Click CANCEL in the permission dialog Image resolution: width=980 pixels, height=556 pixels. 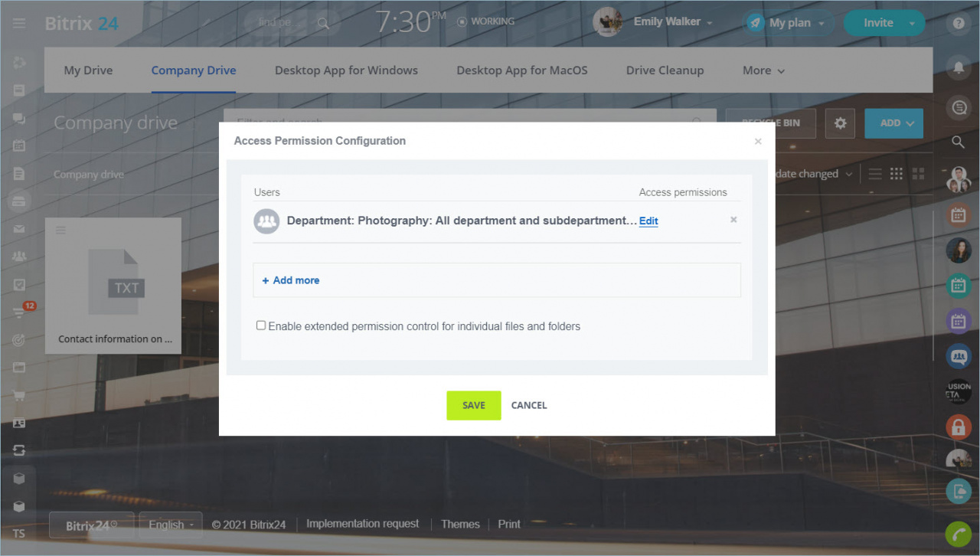[x=529, y=405]
